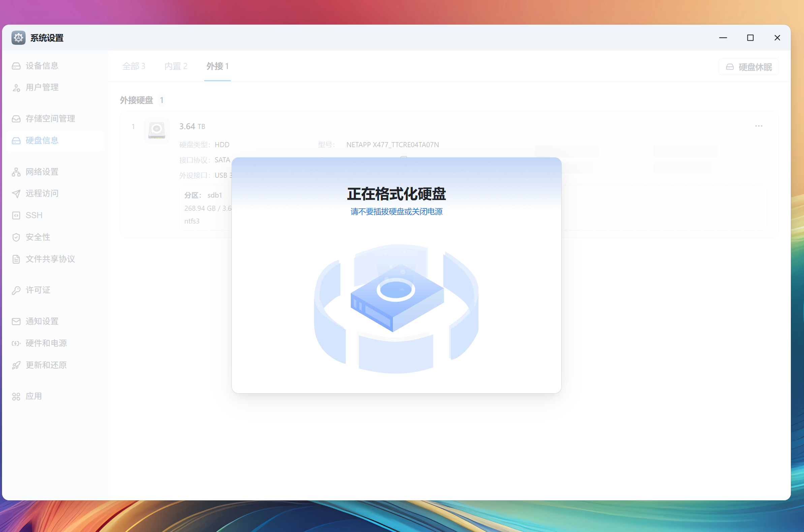
Task: Select the 外接 external disk tab
Action: [x=217, y=66]
